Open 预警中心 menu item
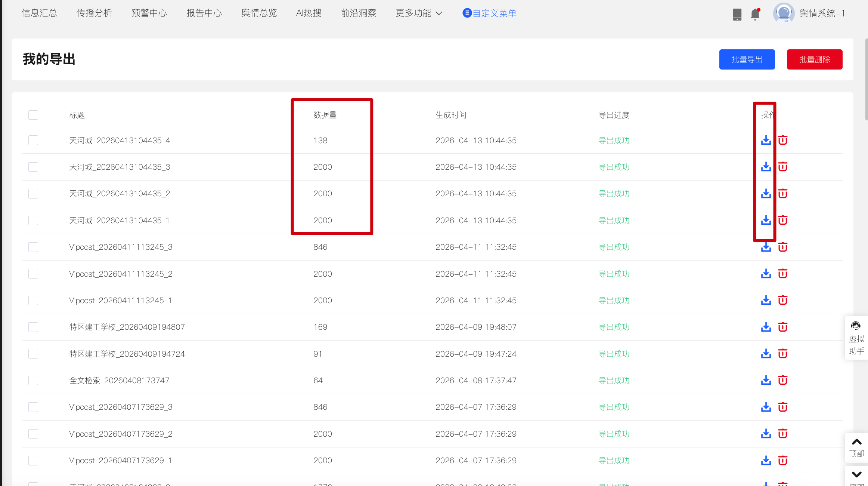The image size is (868, 486). [149, 13]
